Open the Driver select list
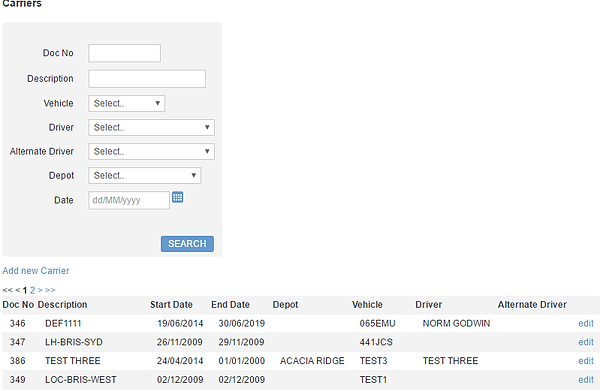This screenshot has width=600, height=391. coord(152,127)
